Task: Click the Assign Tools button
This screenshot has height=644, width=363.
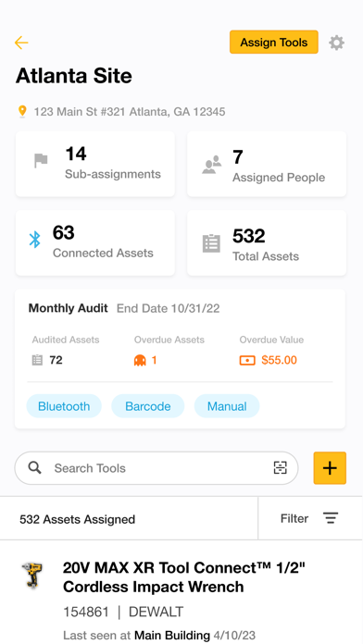Action: [274, 42]
